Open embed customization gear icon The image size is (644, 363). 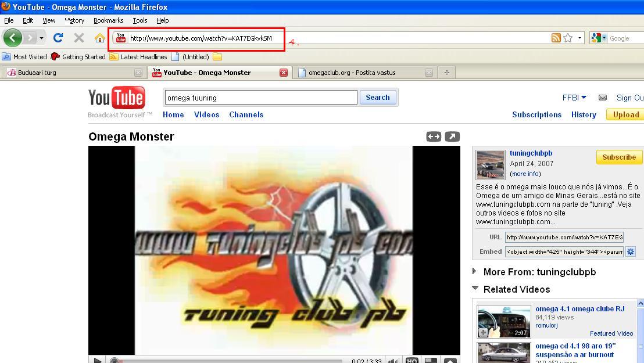[x=631, y=251]
